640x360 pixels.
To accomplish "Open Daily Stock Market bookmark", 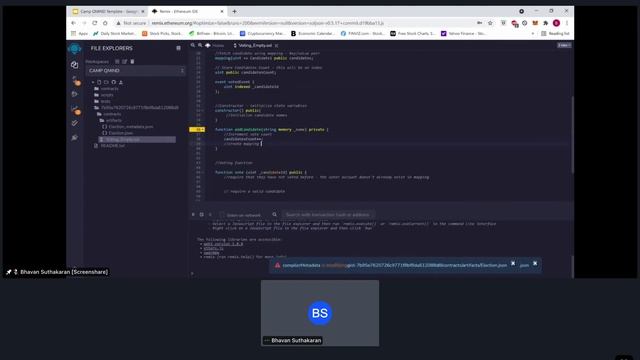I will [114, 33].
